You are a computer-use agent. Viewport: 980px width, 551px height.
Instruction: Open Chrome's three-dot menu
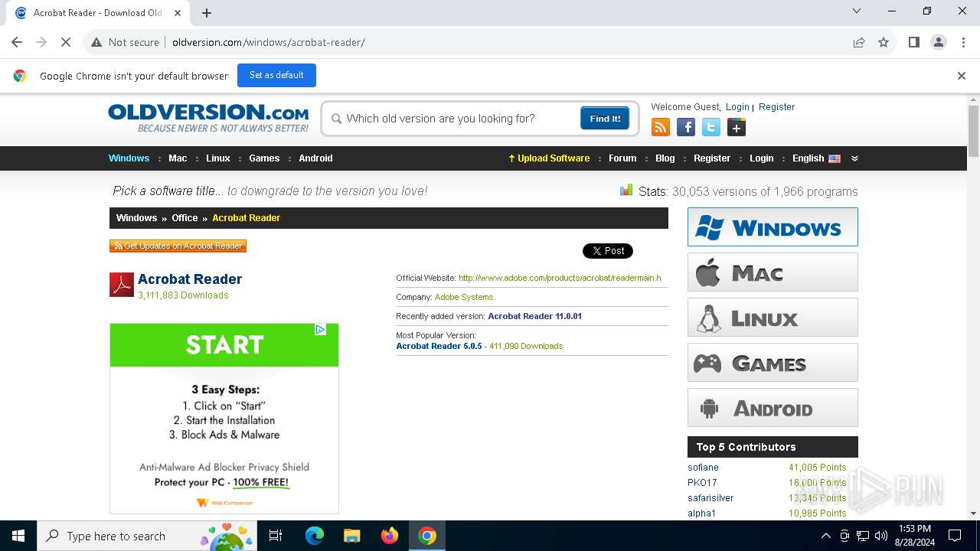click(x=963, y=42)
